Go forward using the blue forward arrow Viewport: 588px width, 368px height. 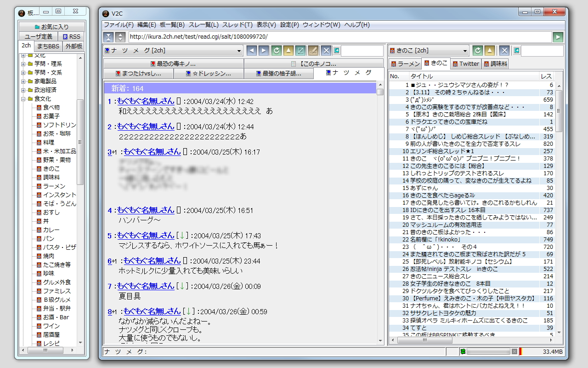tap(264, 51)
